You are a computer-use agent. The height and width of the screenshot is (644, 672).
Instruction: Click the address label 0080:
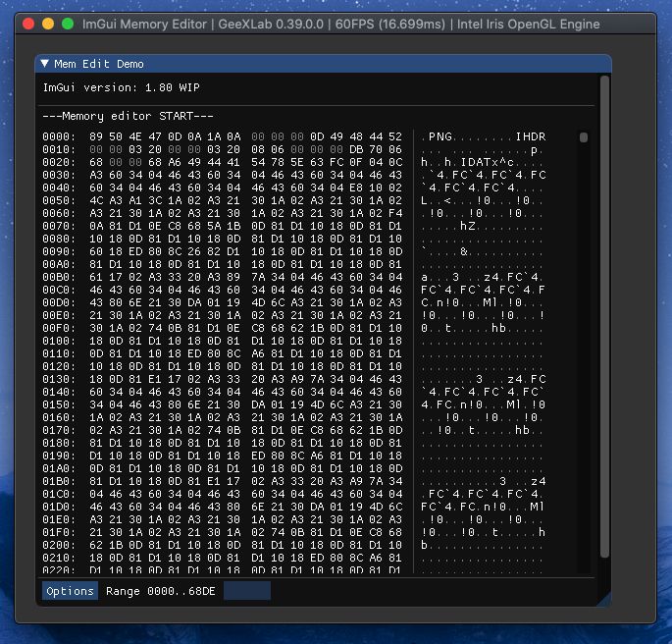point(59,239)
